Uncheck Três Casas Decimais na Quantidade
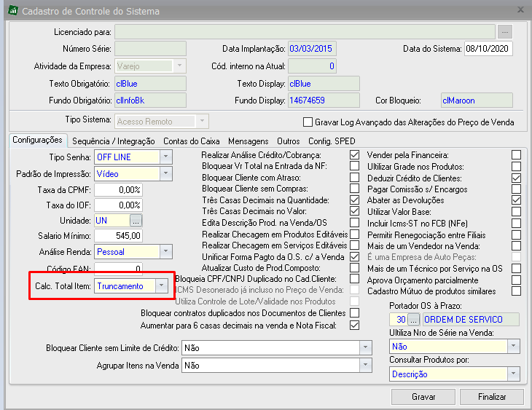The height and width of the screenshot is (410, 532). pyautogui.click(x=355, y=200)
